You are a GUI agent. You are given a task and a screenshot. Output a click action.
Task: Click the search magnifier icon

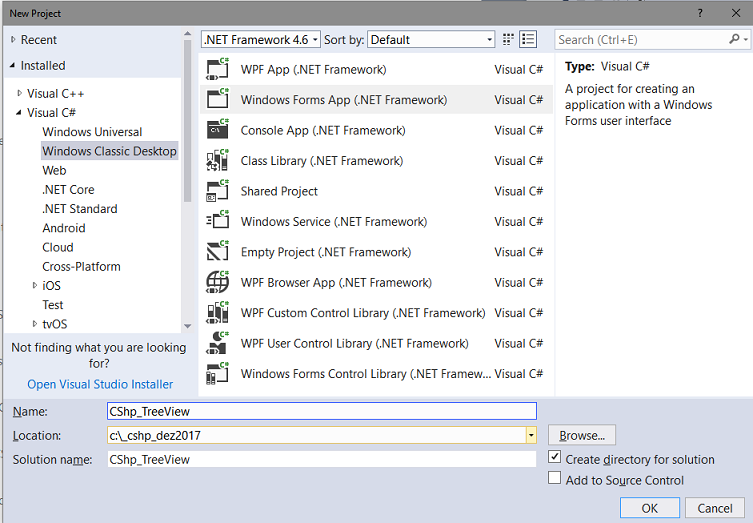point(734,39)
